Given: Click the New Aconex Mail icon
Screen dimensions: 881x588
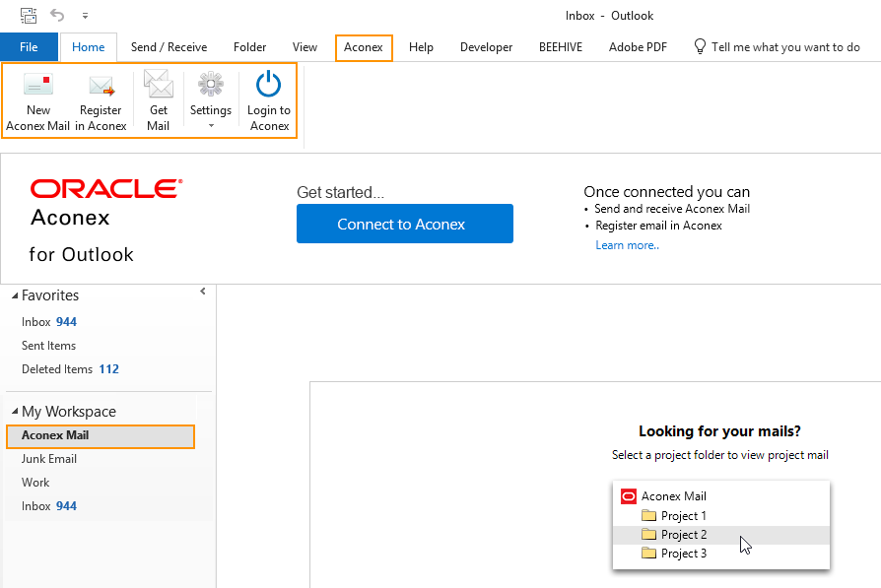Looking at the screenshot, I should (38, 85).
